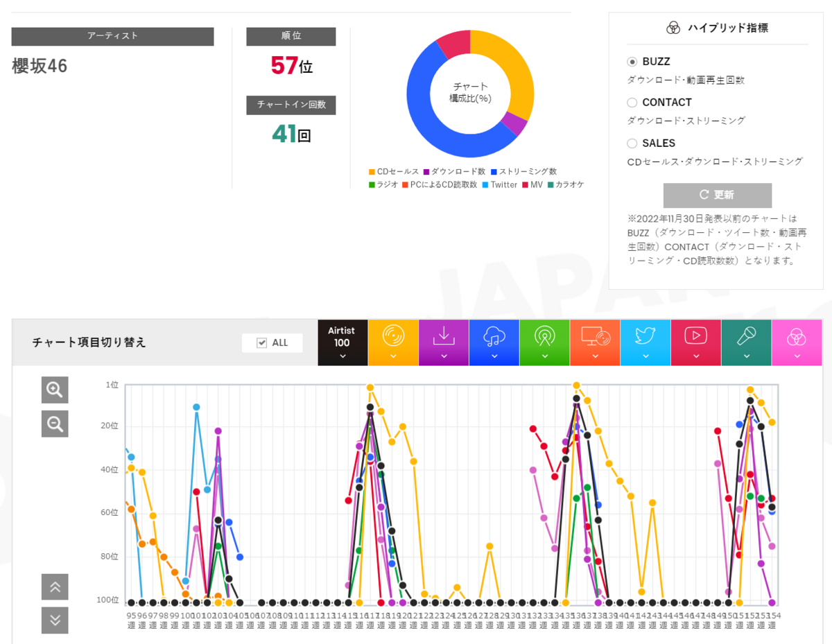Expand chevron under radio tab
Viewport: 832px width, 644px height.
(545, 356)
